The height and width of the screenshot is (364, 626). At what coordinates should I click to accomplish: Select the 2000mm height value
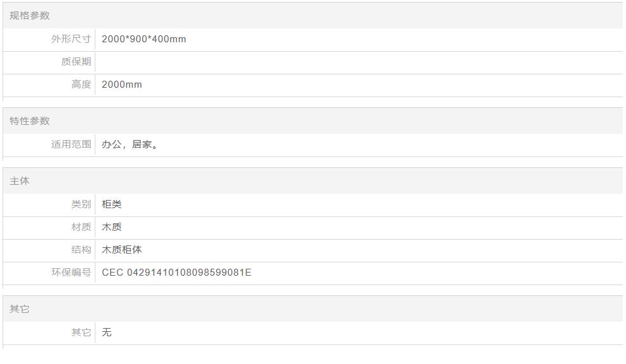[122, 85]
